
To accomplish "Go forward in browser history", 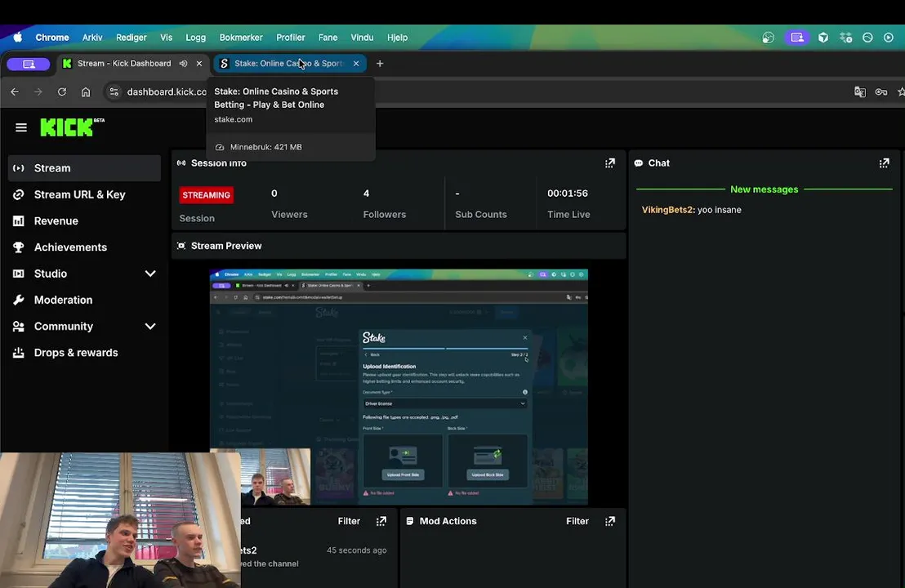I will pyautogui.click(x=38, y=91).
